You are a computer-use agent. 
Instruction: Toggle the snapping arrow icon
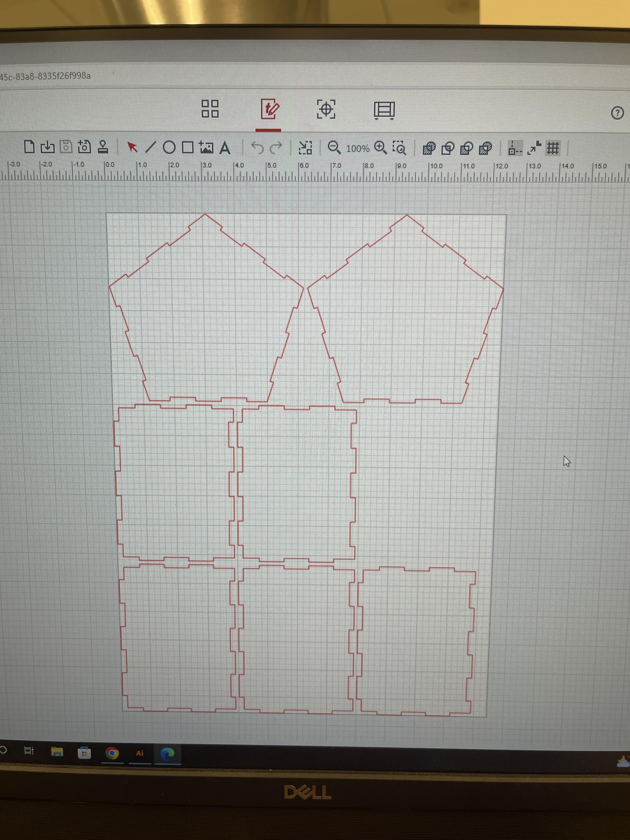coord(534,148)
